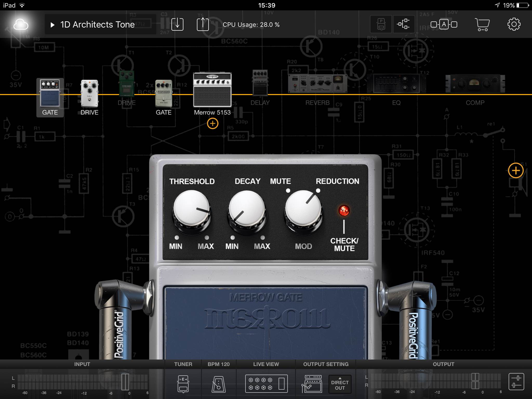Adjust the OUTPUT level slider handle
532x399 pixels.
[475, 381]
